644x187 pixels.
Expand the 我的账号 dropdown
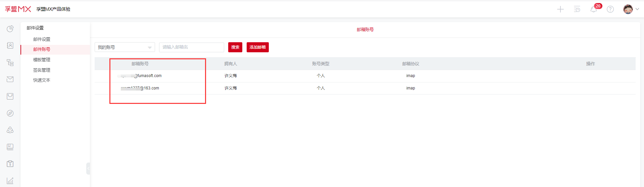coord(125,47)
